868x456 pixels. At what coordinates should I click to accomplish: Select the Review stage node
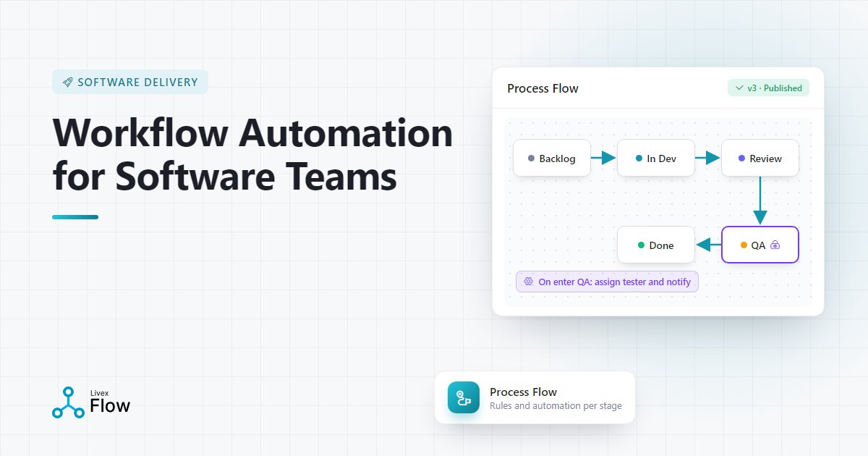pos(760,159)
